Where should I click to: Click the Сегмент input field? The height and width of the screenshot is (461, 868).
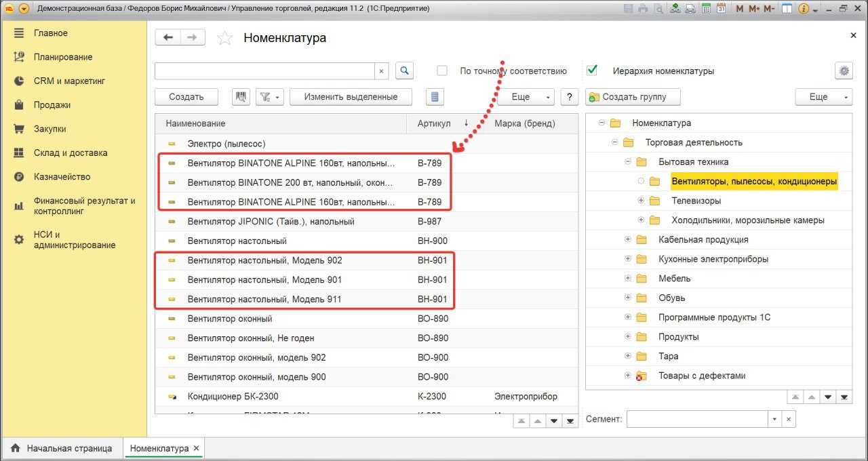pos(698,419)
